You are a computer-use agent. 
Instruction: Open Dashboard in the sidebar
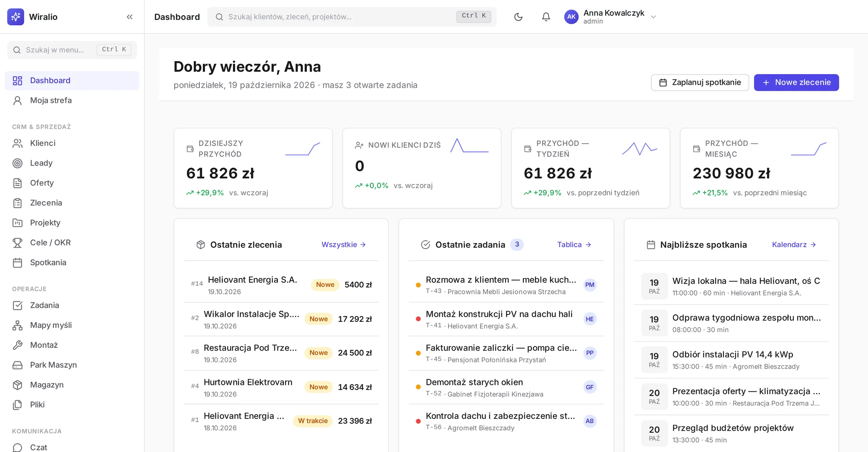pos(72,80)
